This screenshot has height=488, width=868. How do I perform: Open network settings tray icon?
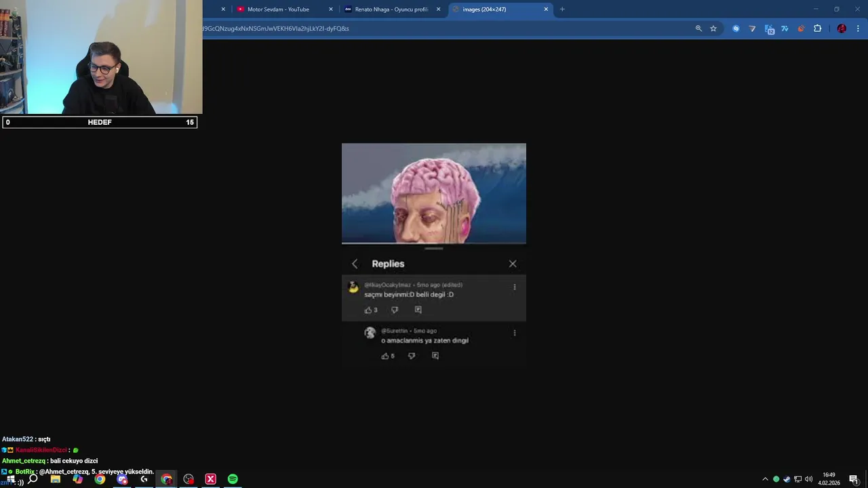(797, 479)
